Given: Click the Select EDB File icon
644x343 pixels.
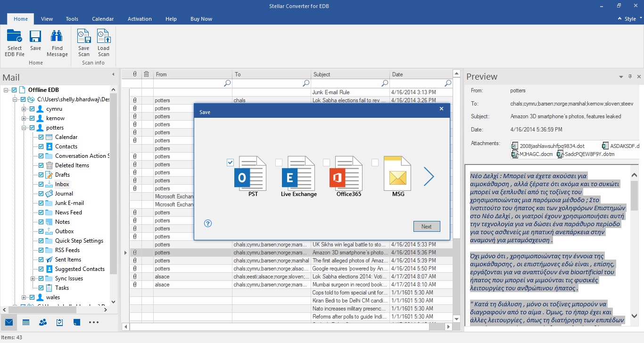Looking at the screenshot, I should click(15, 36).
